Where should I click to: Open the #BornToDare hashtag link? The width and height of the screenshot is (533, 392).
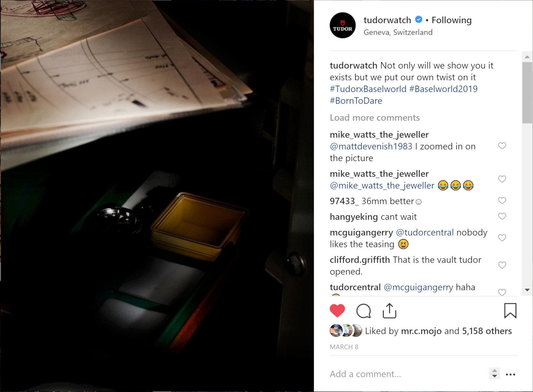click(x=356, y=101)
